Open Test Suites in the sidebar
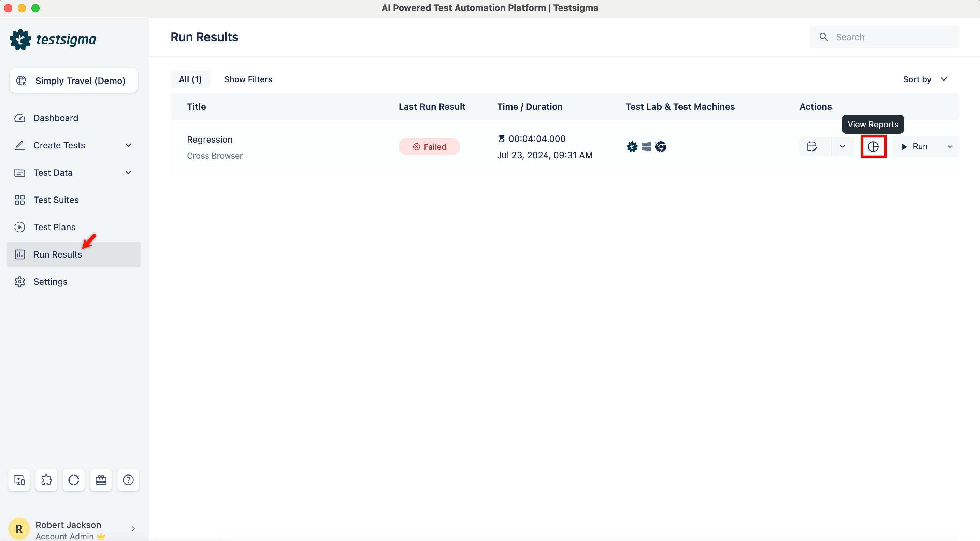 pos(74,200)
